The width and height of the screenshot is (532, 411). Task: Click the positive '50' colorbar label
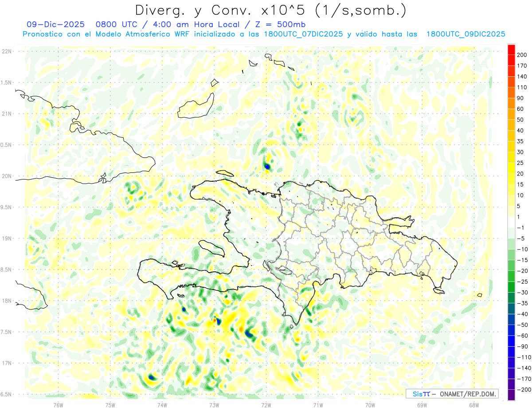pyautogui.click(x=520, y=120)
